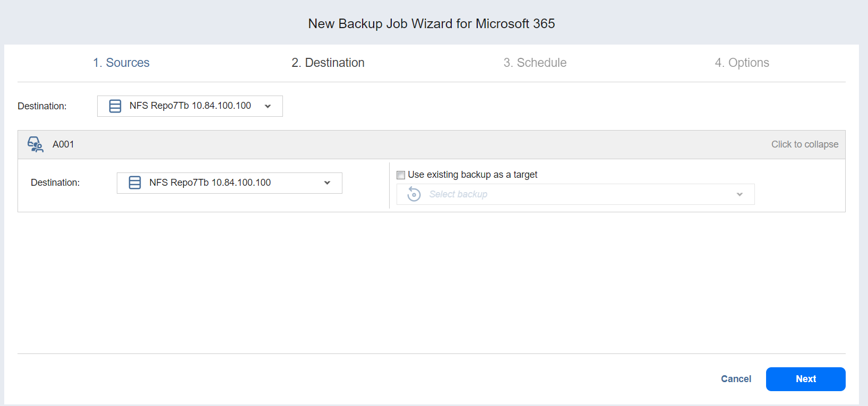868x406 pixels.
Task: Collapse the A001 section via 'Click to collapse'
Action: pos(804,144)
